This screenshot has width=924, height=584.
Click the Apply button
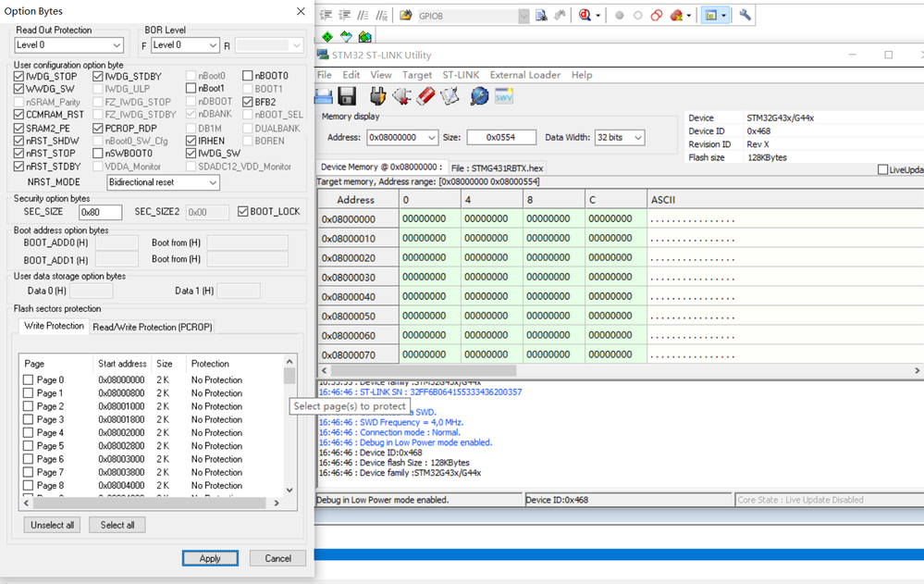(210, 558)
